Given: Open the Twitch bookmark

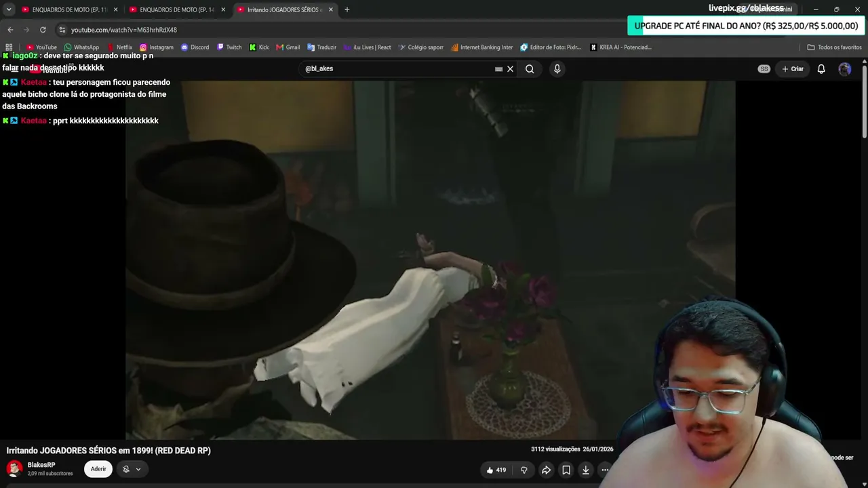Looking at the screenshot, I should [x=229, y=47].
